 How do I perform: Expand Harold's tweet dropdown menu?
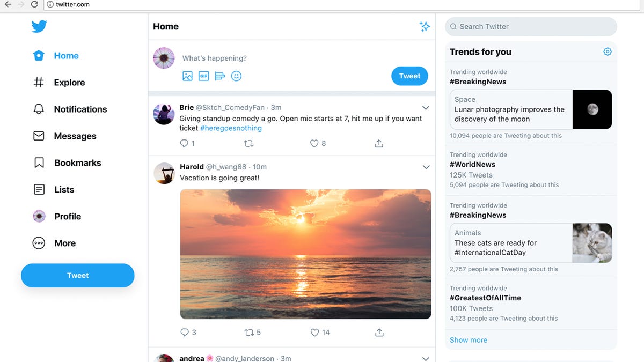[x=426, y=167]
